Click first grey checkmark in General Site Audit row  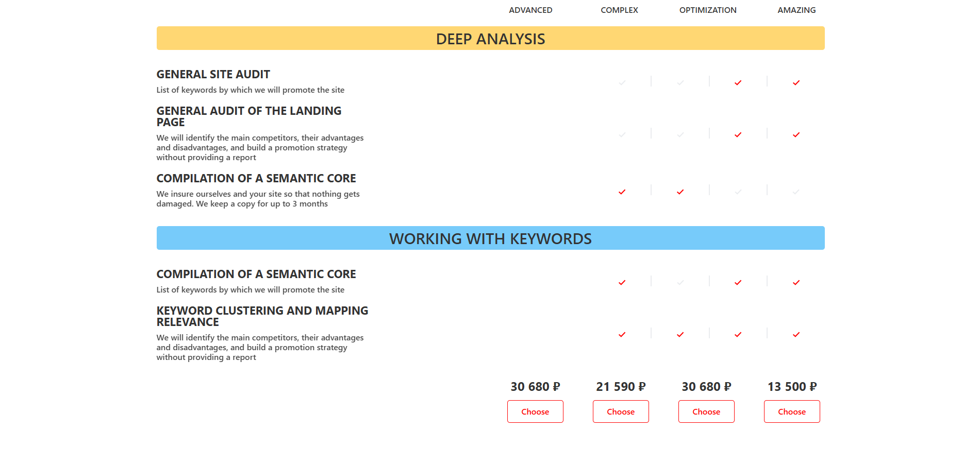[622, 82]
